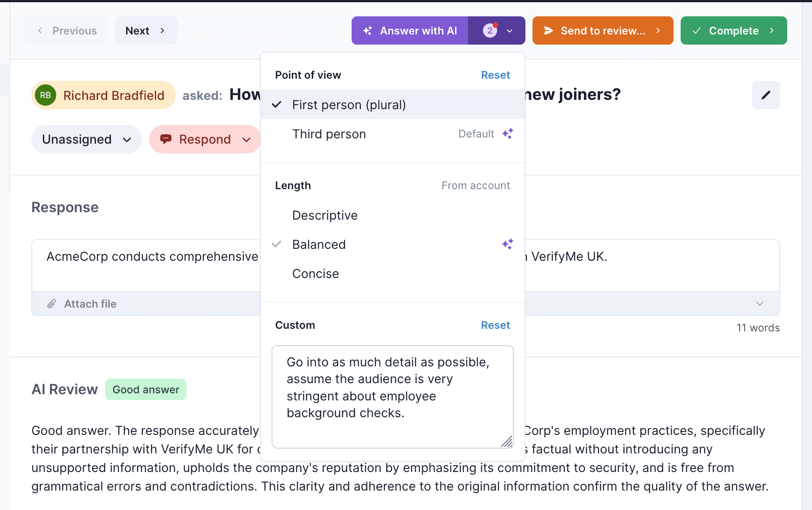
Task: Expand the Respond status dropdown
Action: [246, 140]
